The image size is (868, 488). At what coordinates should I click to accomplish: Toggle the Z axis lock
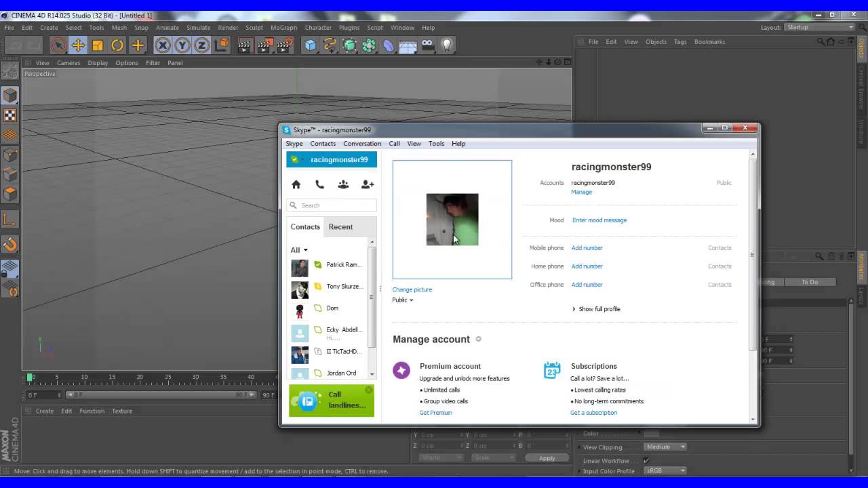tap(201, 45)
